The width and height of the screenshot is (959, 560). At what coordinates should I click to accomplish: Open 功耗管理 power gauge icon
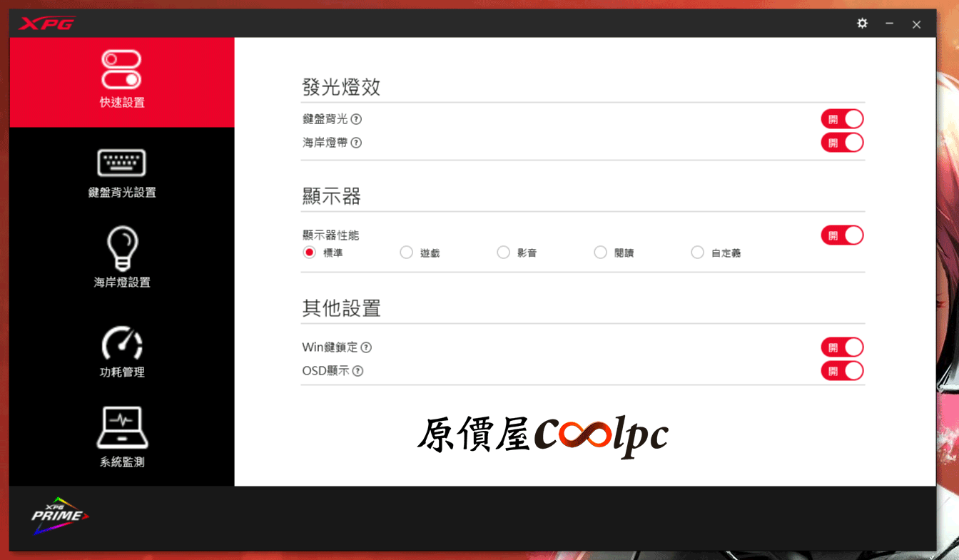pyautogui.click(x=122, y=343)
